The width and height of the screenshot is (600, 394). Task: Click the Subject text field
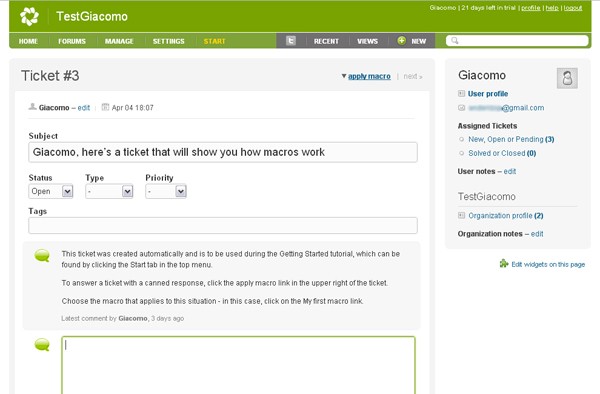point(223,152)
